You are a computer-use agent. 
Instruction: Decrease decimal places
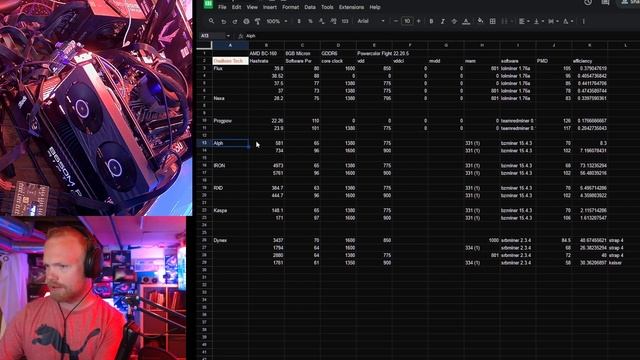click(x=322, y=21)
